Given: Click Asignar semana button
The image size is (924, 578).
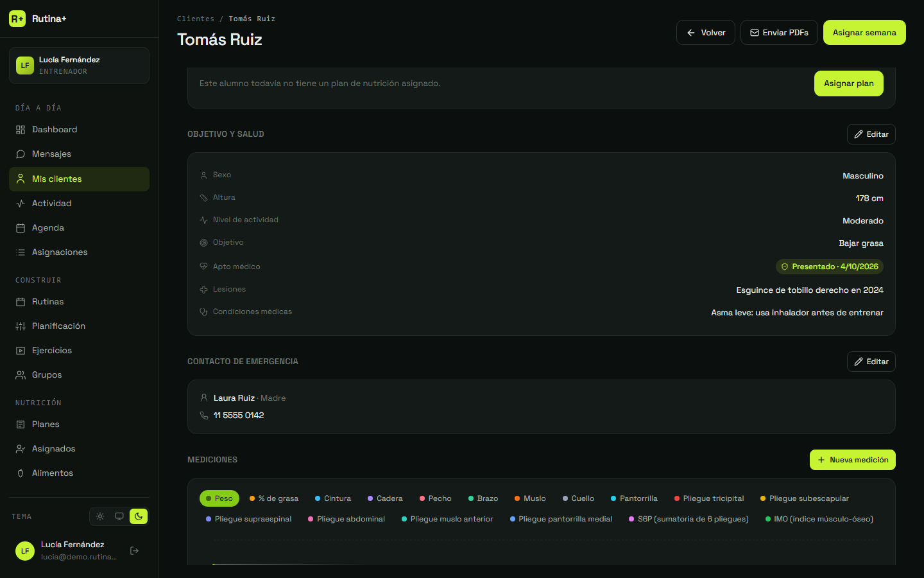Looking at the screenshot, I should (864, 33).
